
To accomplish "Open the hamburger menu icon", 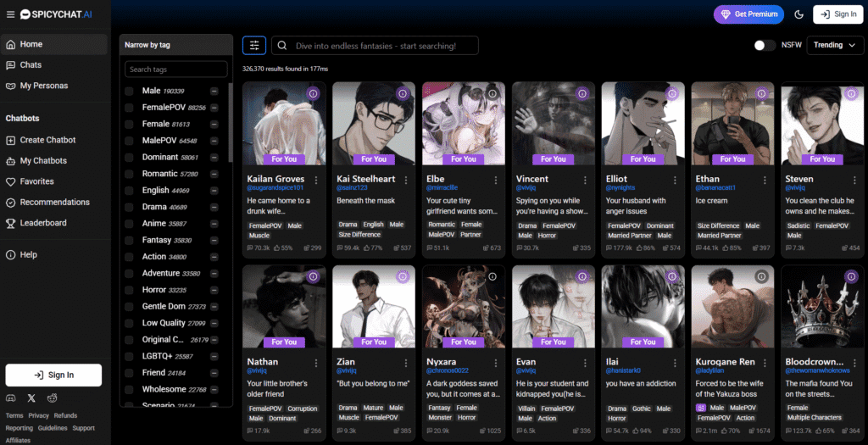I will tap(10, 14).
